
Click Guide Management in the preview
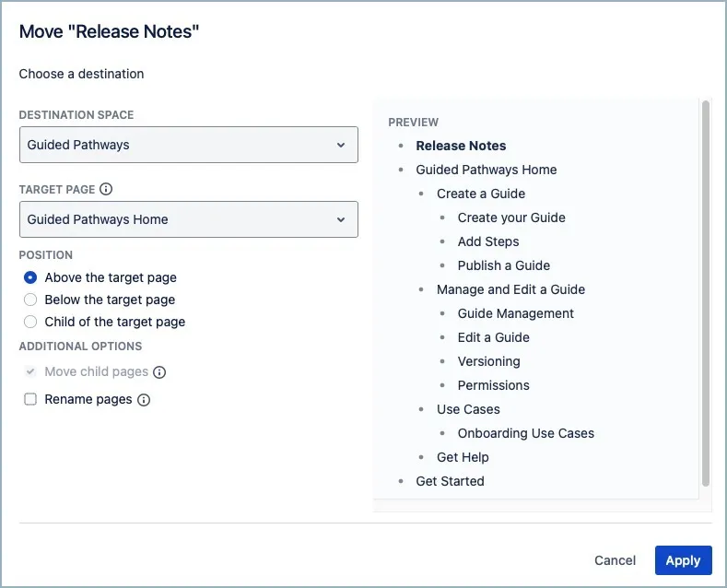(516, 313)
